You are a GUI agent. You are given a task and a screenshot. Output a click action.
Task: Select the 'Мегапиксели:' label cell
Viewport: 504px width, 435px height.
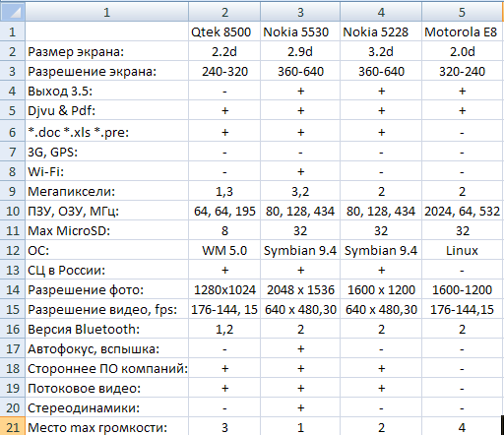pyautogui.click(x=107, y=191)
